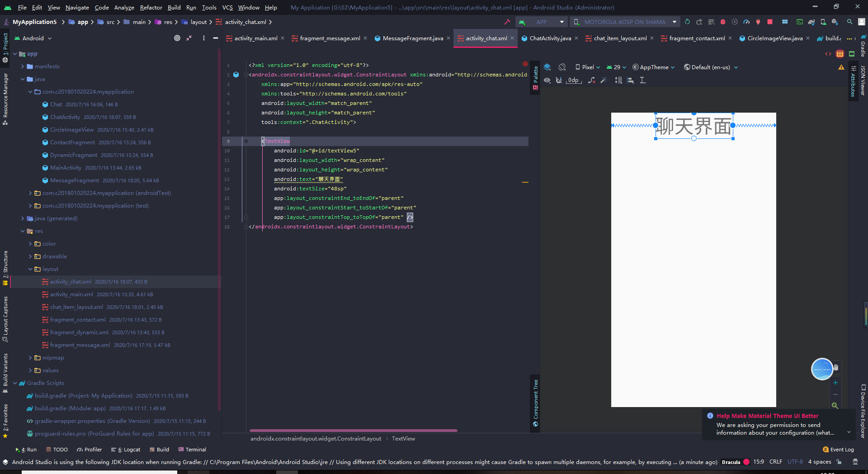Click the Pack/Expand layout icon
Image resolution: width=868 pixels, height=474 pixels.
pos(618,80)
